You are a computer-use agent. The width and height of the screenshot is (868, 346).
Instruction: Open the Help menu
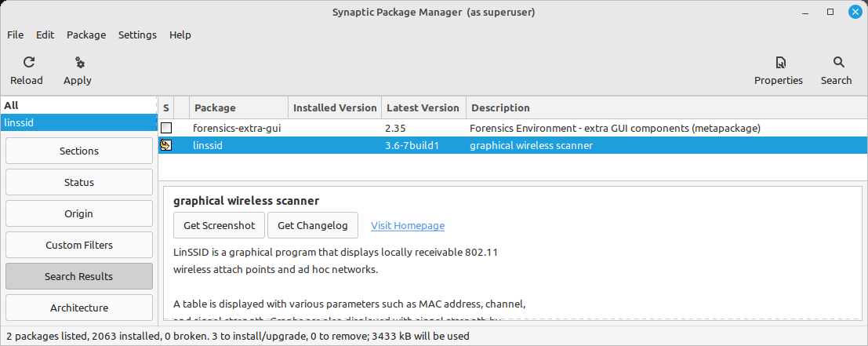click(180, 35)
